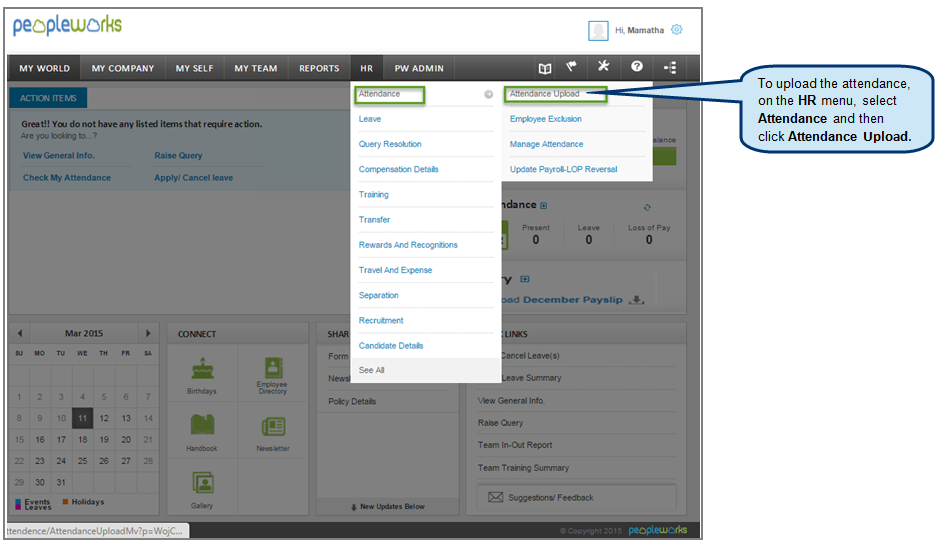Click the user profile avatar
This screenshot has height=543, width=943.
pyautogui.click(x=598, y=30)
